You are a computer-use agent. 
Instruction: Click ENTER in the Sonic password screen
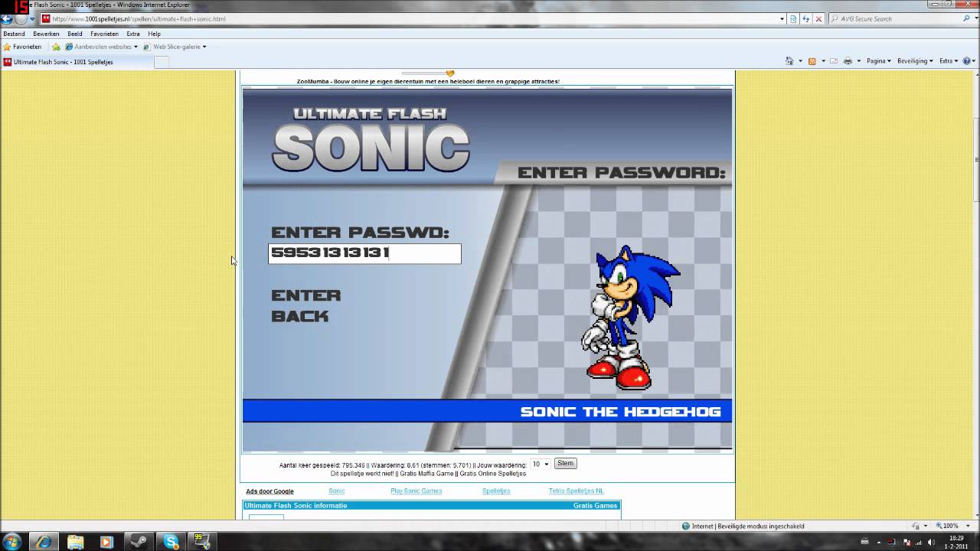coord(306,295)
